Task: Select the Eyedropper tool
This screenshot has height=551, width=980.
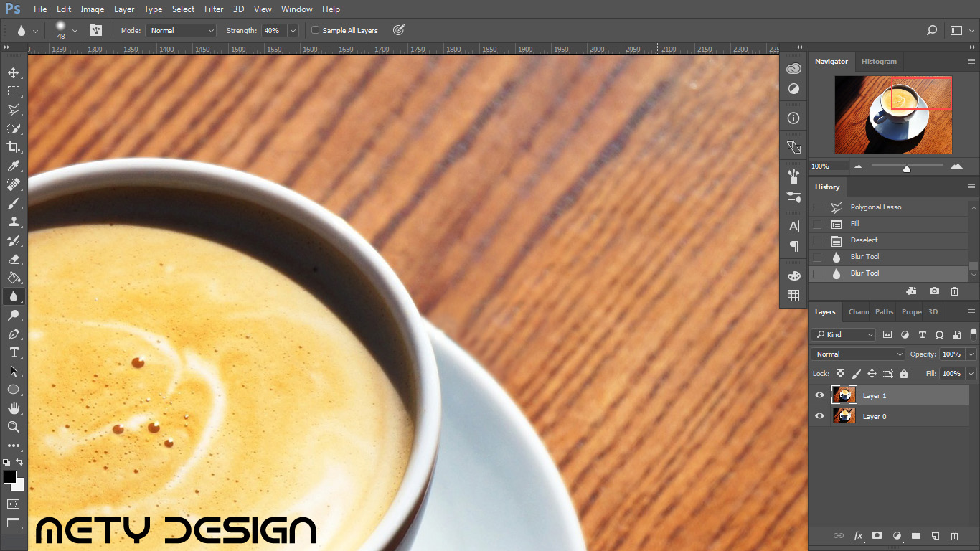Action: (x=13, y=166)
